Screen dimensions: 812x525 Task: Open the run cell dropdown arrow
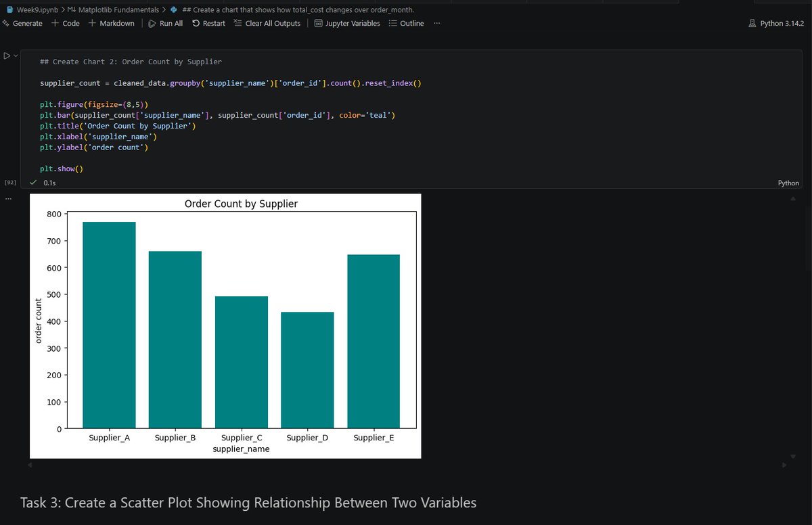(15, 56)
